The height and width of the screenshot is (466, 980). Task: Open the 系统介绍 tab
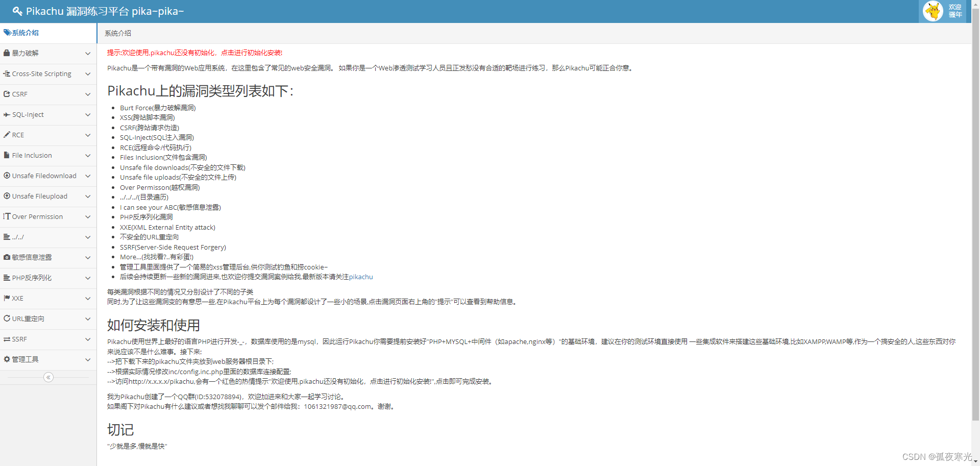point(118,33)
